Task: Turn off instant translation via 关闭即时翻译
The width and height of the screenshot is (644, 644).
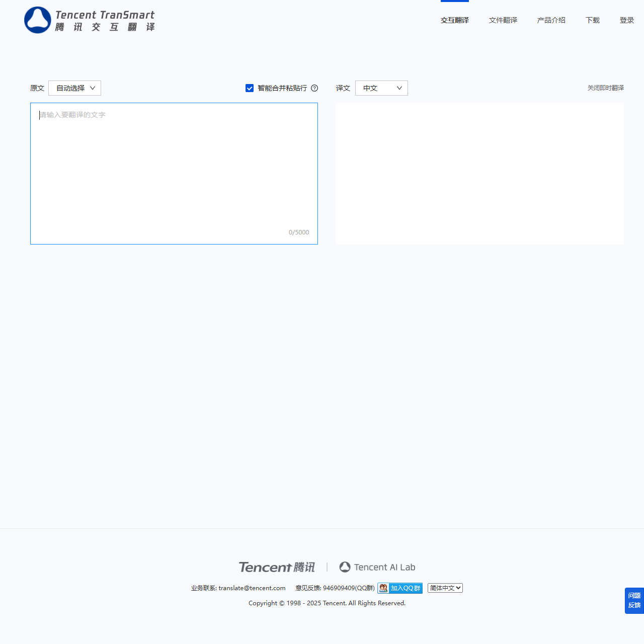Action: point(605,88)
